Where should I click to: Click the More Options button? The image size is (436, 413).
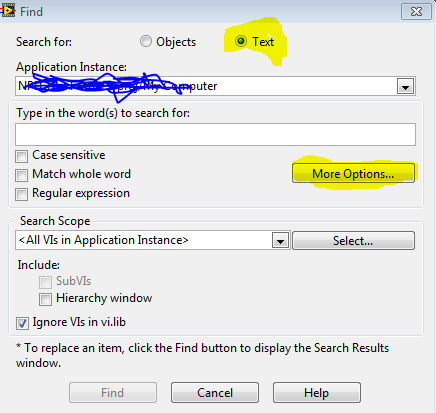tap(353, 174)
